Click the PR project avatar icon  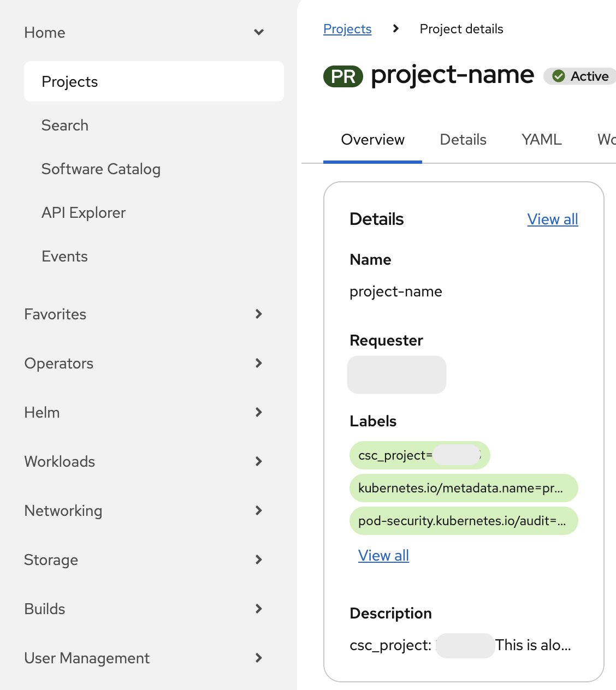click(342, 76)
